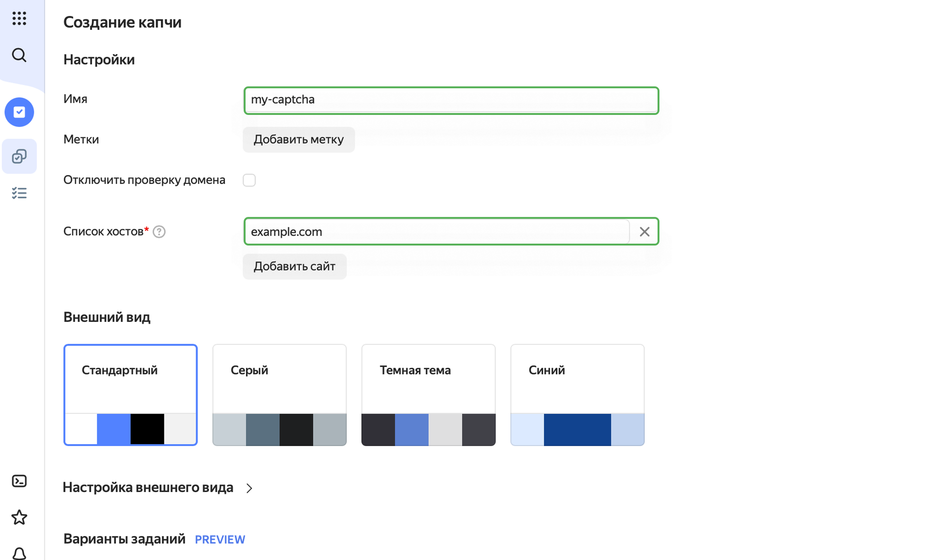
Task: Open the SmartCaptcha service blue circle icon
Action: point(19,112)
